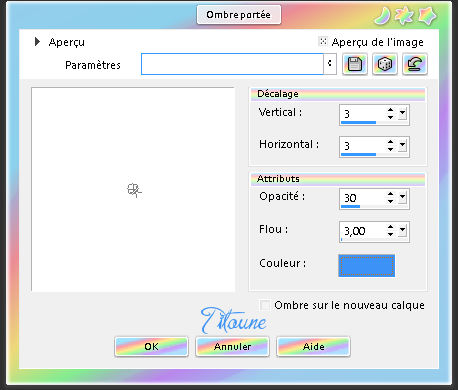Click the shadow offset crosshair in preview
This screenshot has height=390, width=458.
(x=134, y=190)
